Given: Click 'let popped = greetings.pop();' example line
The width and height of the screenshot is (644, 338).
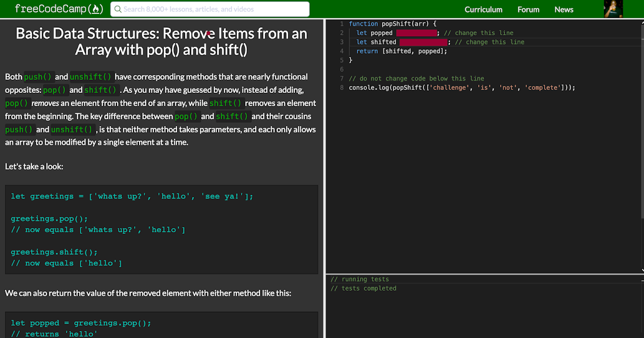Looking at the screenshot, I should 81,323.
